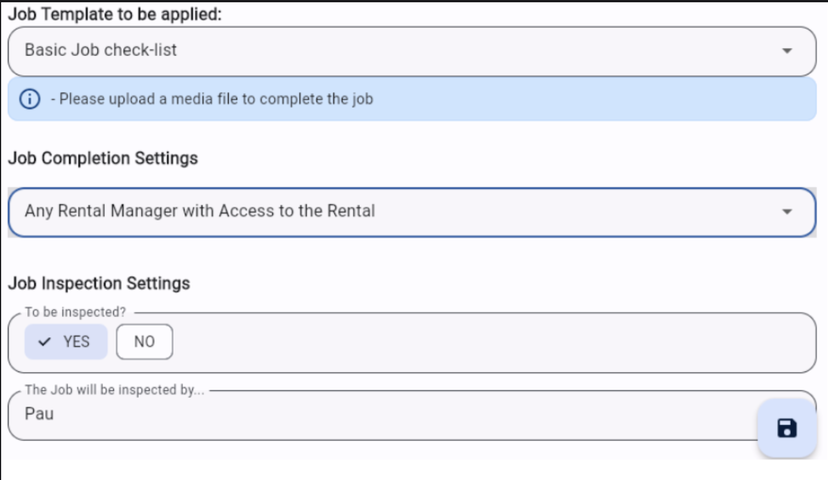Click the info icon in blue banner
This screenshot has height=480, width=828.
(x=30, y=99)
